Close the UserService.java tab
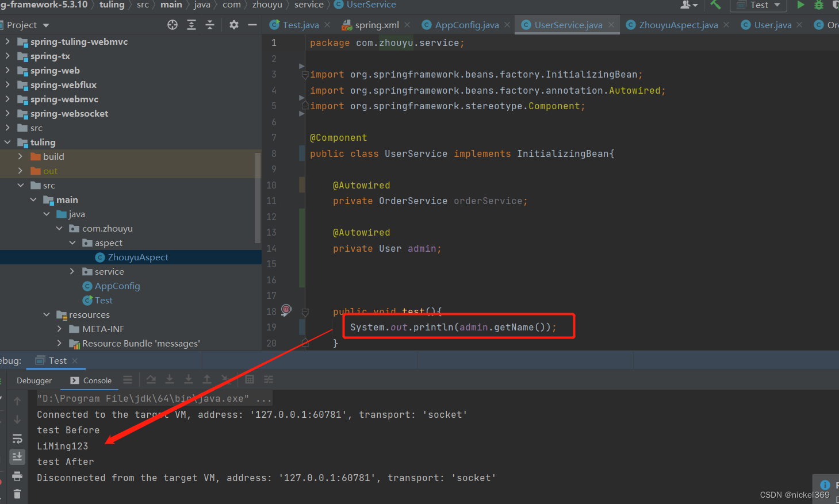 pyautogui.click(x=611, y=25)
